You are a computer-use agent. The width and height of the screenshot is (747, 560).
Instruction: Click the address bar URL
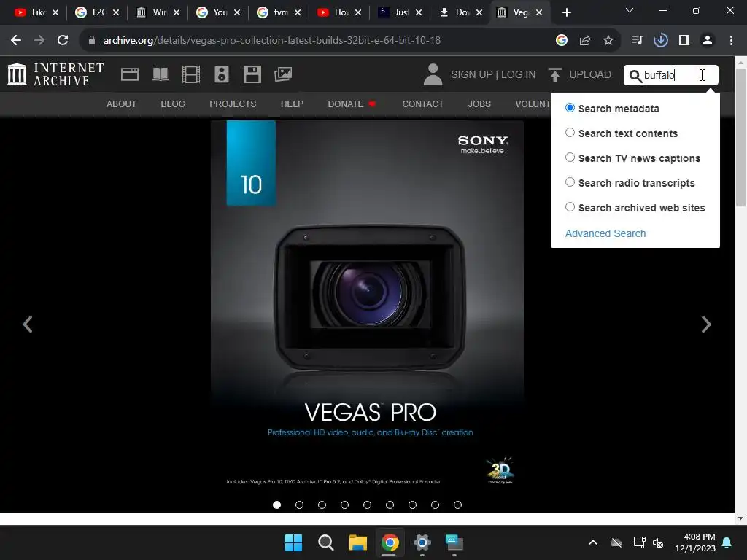click(271, 41)
